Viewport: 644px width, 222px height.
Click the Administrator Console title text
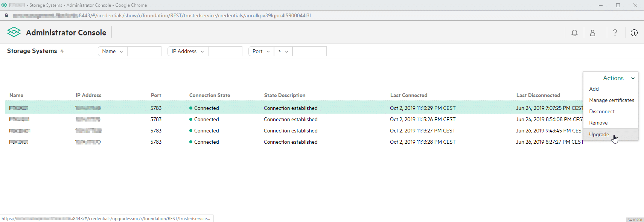[x=66, y=33]
